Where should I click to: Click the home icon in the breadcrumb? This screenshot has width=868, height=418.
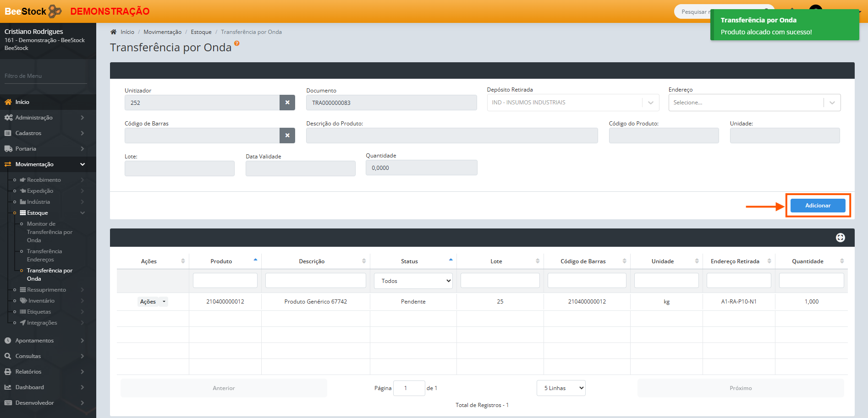coord(113,32)
